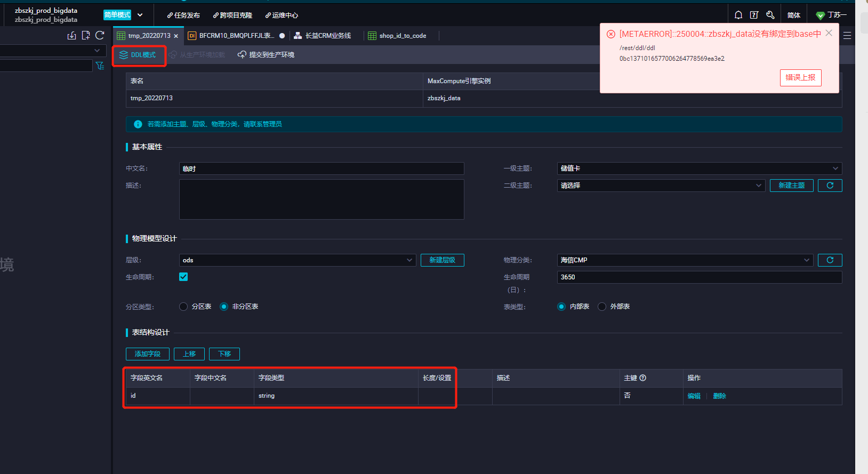Open 跨项目克隆 menu link
Viewport: 868px width, 474px height.
232,15
